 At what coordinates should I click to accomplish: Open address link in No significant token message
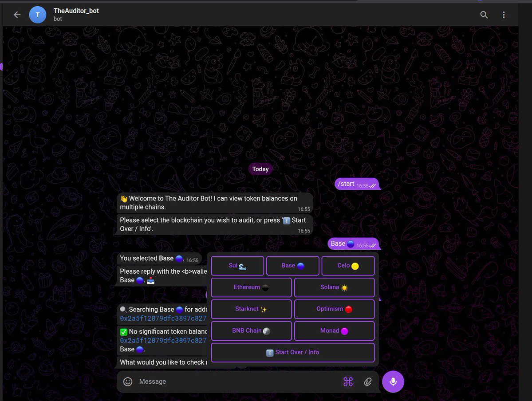(163, 340)
